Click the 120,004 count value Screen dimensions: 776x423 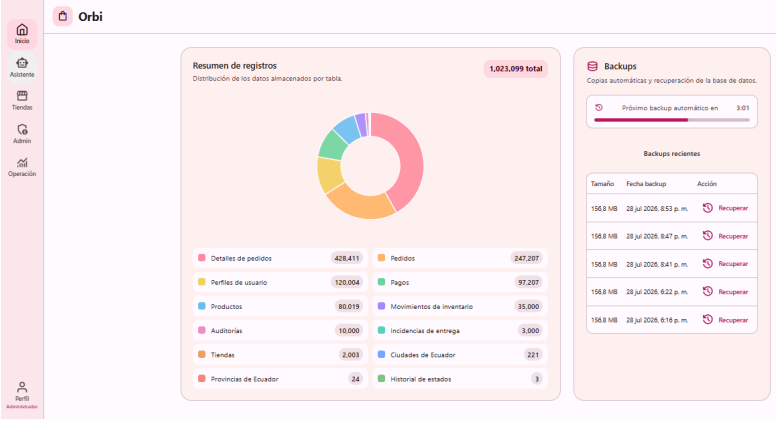346,282
